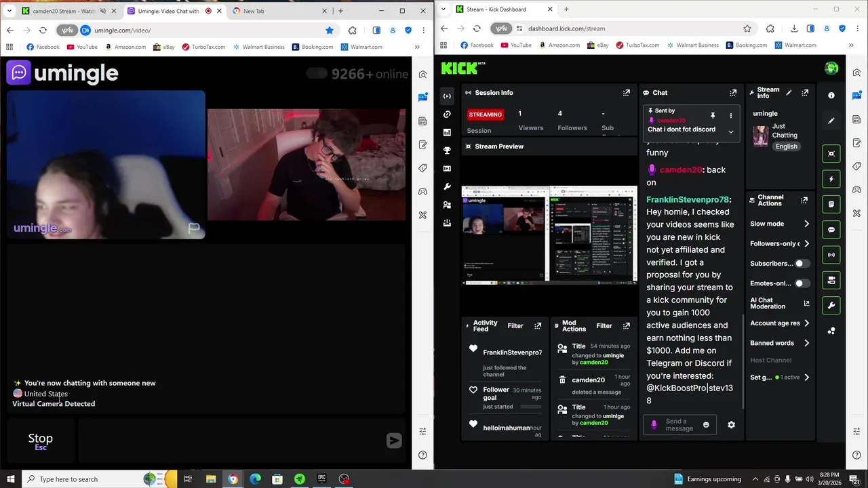Click Stop button in Umingle chat

click(41, 441)
